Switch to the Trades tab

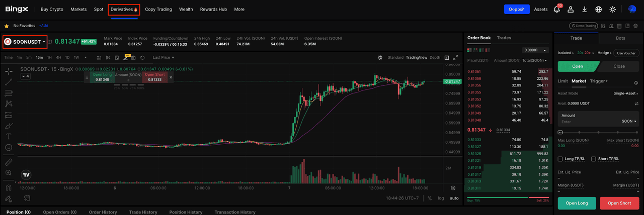(504, 38)
